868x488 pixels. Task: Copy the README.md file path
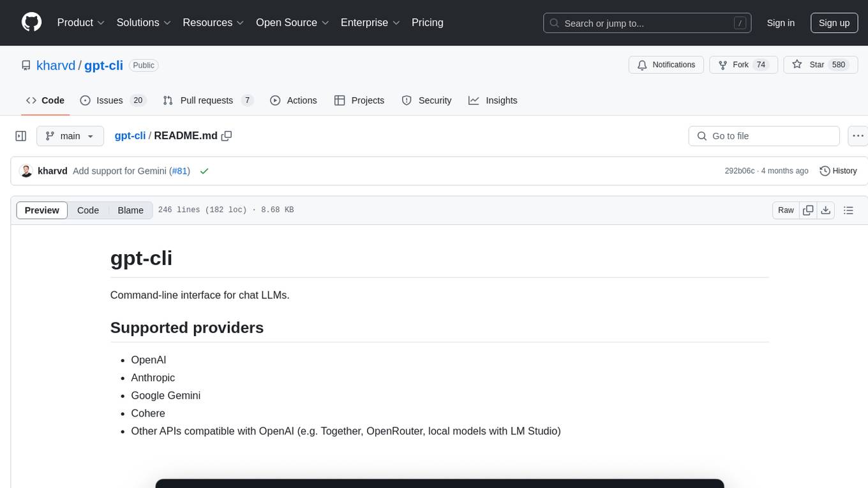227,136
